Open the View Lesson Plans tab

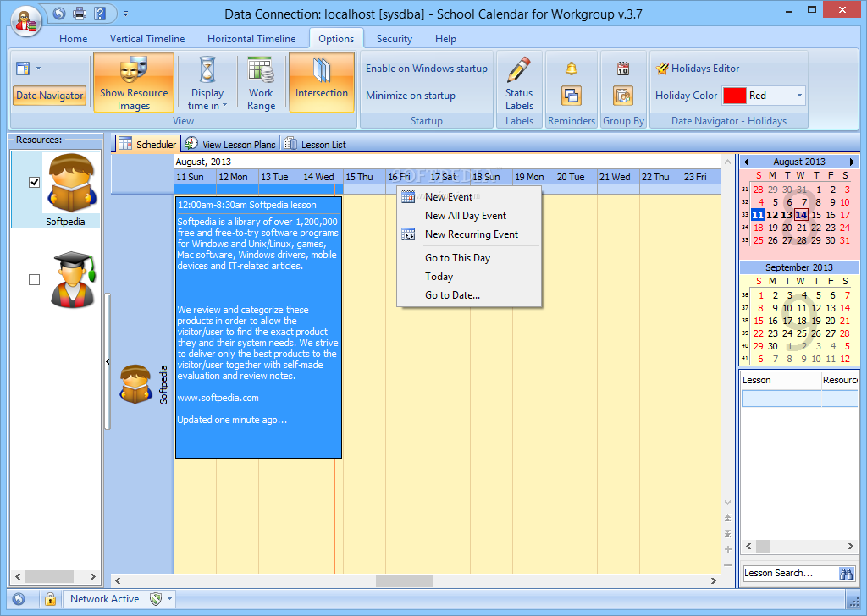coord(230,144)
